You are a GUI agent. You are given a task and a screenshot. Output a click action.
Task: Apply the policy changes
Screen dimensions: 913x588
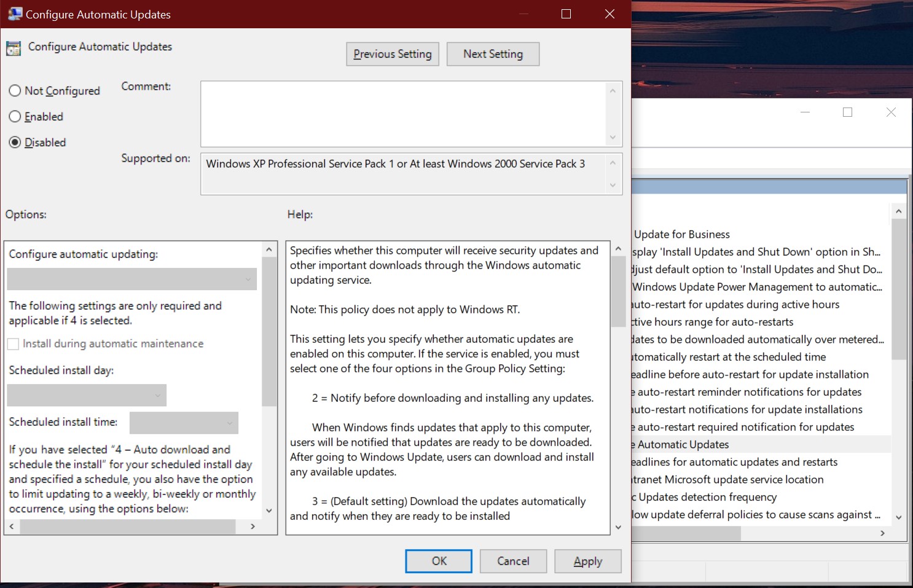pyautogui.click(x=588, y=561)
